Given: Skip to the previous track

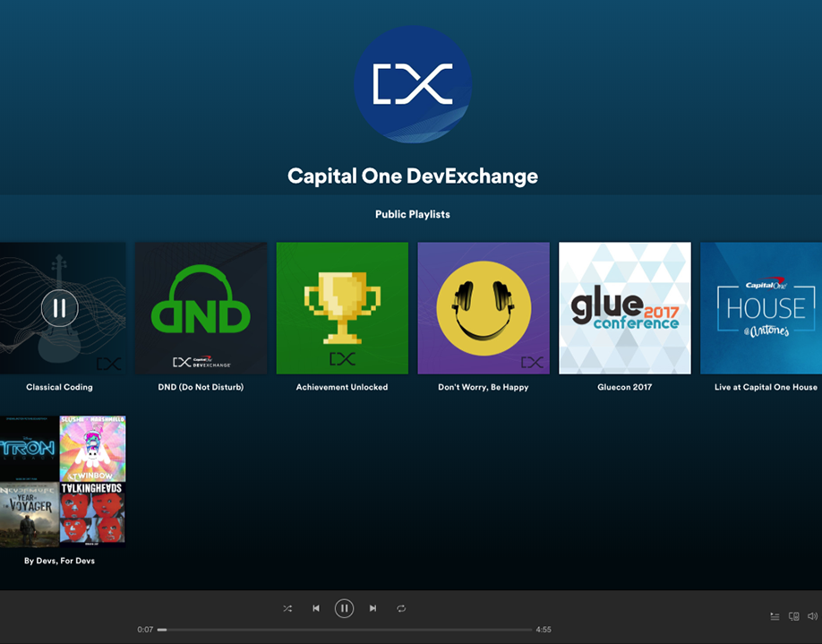Looking at the screenshot, I should [315, 608].
